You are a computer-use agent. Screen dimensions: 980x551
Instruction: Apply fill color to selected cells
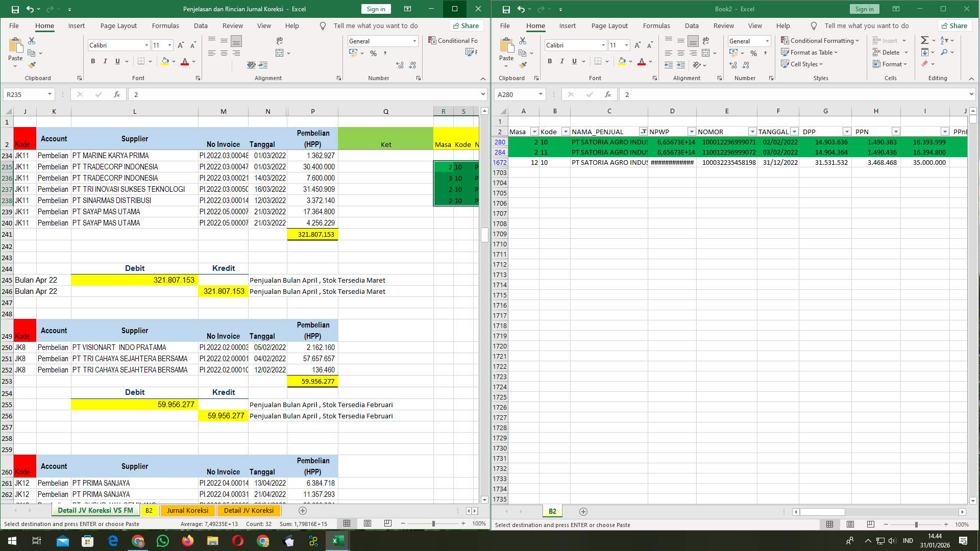pyautogui.click(x=164, y=61)
